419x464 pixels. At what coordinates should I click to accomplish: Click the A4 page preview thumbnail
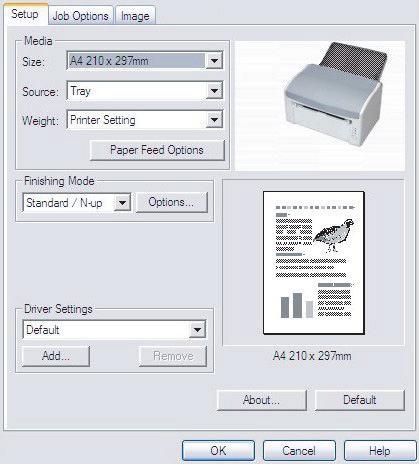click(314, 263)
